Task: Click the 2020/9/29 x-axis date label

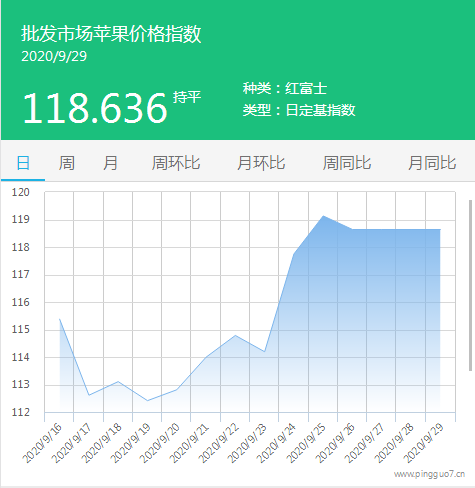Action: point(423,443)
